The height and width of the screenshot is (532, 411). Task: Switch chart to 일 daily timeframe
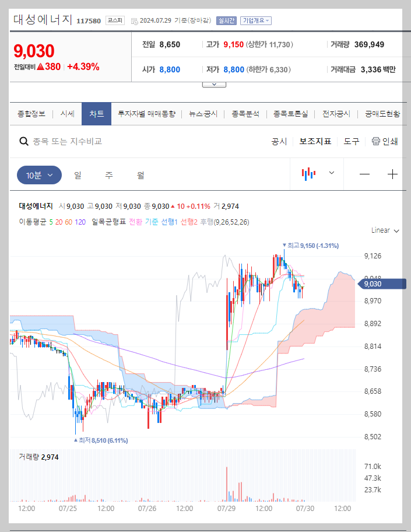tap(78, 175)
